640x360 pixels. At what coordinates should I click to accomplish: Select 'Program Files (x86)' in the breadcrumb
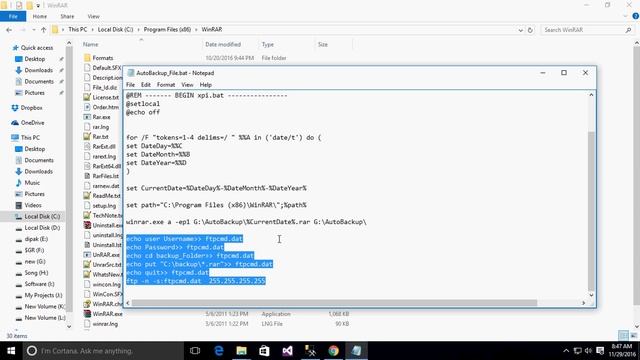(x=167, y=29)
